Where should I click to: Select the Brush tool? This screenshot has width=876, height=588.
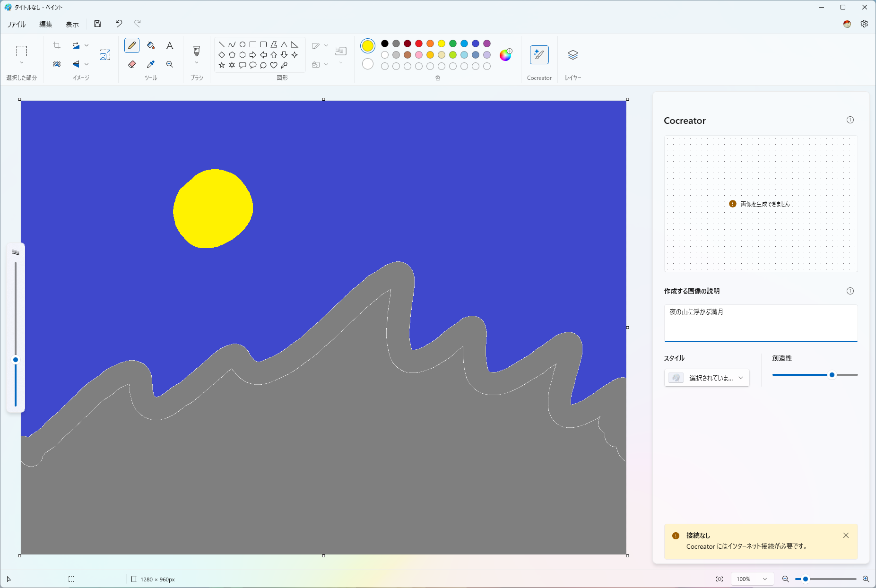[x=197, y=50]
